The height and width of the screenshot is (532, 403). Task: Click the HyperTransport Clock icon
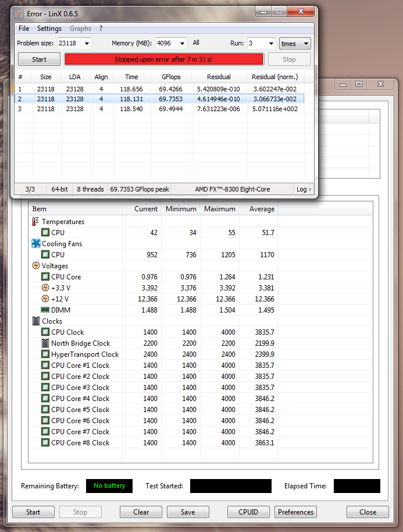click(x=45, y=354)
